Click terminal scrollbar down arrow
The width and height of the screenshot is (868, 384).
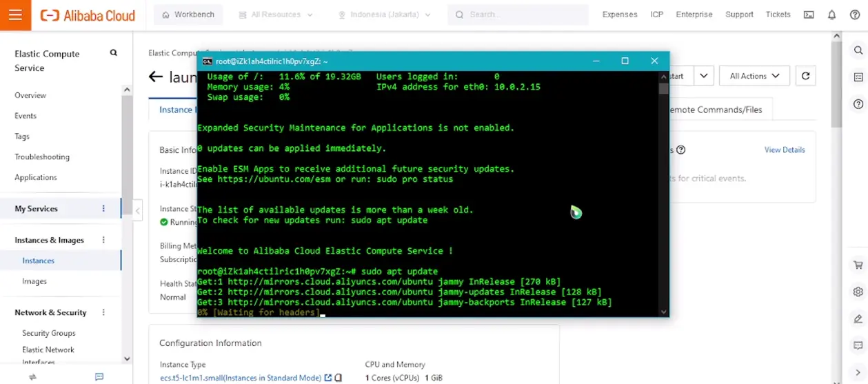coord(663,312)
